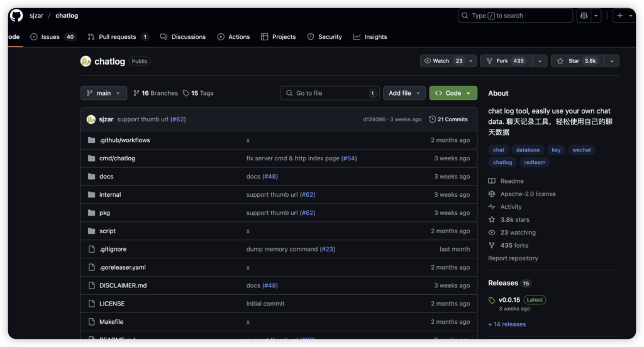
Task: Open the Insights tab
Action: (370, 37)
